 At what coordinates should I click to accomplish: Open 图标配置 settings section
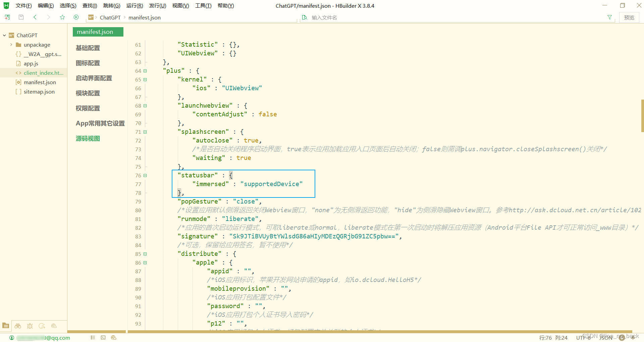88,63
